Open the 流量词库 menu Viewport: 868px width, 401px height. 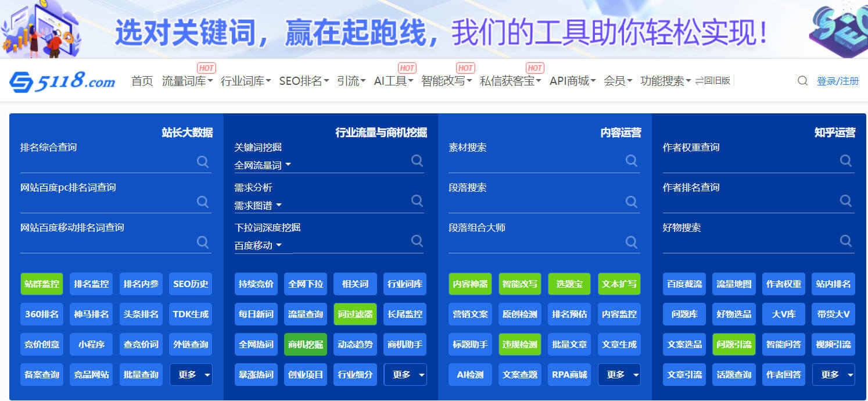[187, 81]
